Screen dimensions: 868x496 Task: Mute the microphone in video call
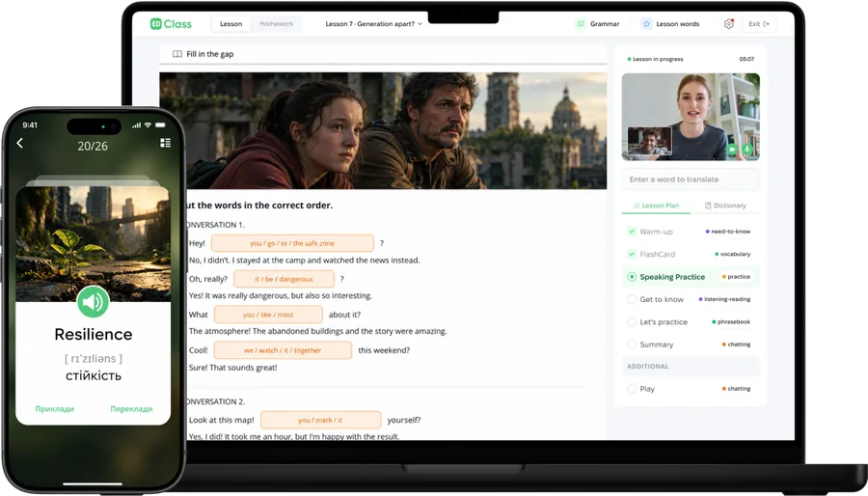tap(746, 150)
